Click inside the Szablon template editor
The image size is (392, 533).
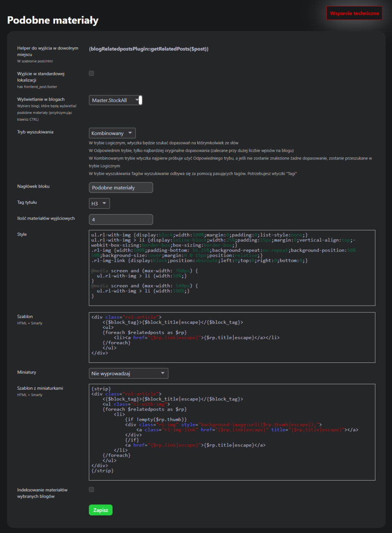coord(232,337)
